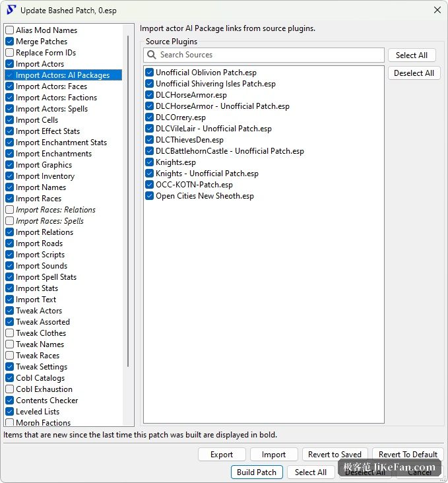
Task: Uncheck OCC-KOTN-Patch.esp source checkbox
Action: [149, 185]
